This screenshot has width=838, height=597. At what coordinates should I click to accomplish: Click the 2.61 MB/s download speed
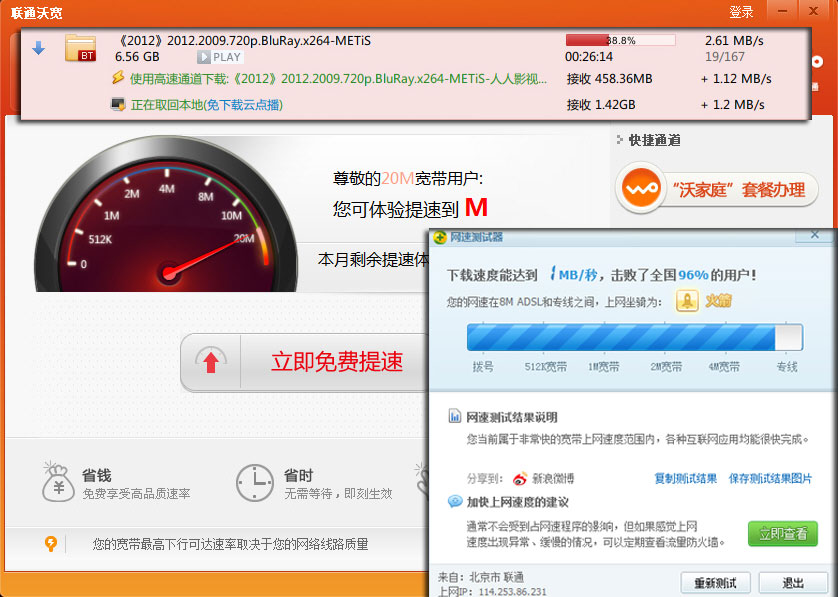click(734, 41)
